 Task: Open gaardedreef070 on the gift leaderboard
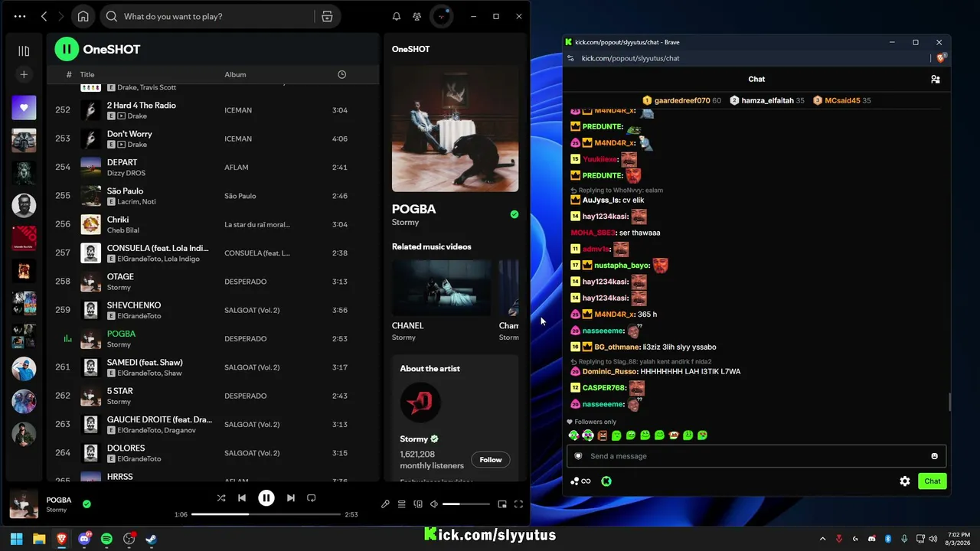click(682, 100)
